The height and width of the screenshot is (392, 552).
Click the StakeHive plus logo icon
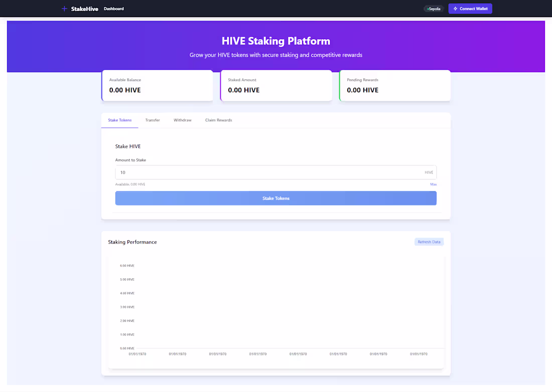click(64, 8)
